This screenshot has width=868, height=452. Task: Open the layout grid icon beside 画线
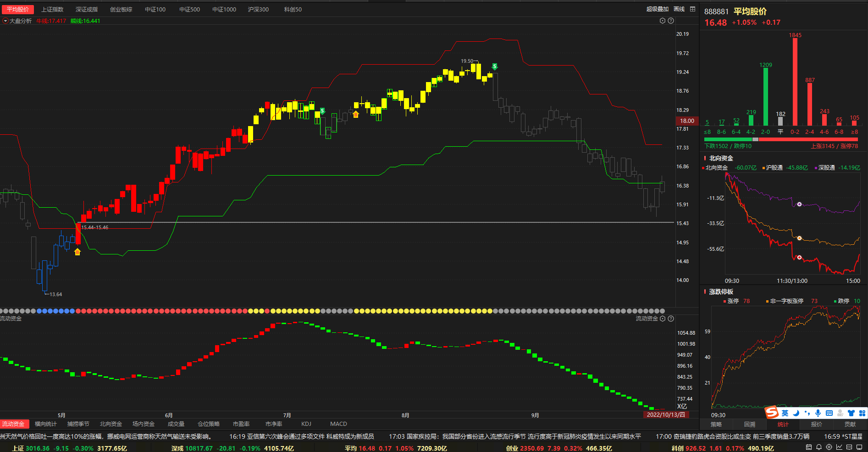pyautogui.click(x=692, y=9)
